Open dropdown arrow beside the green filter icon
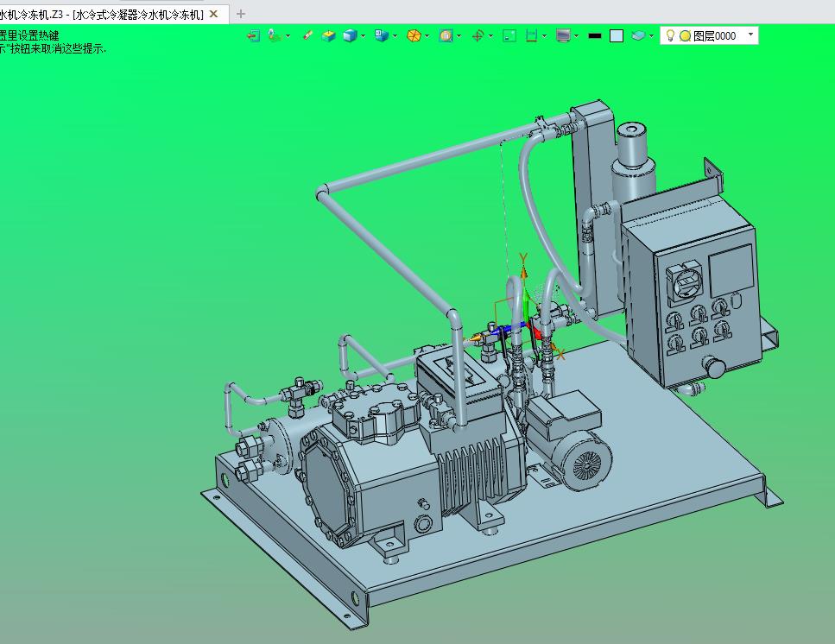 pos(288,36)
